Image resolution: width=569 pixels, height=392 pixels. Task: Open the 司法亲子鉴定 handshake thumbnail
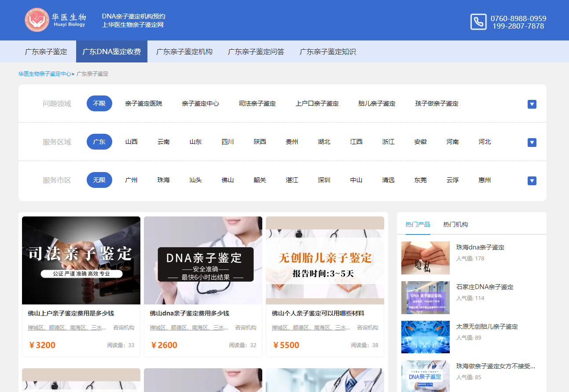[81, 260]
